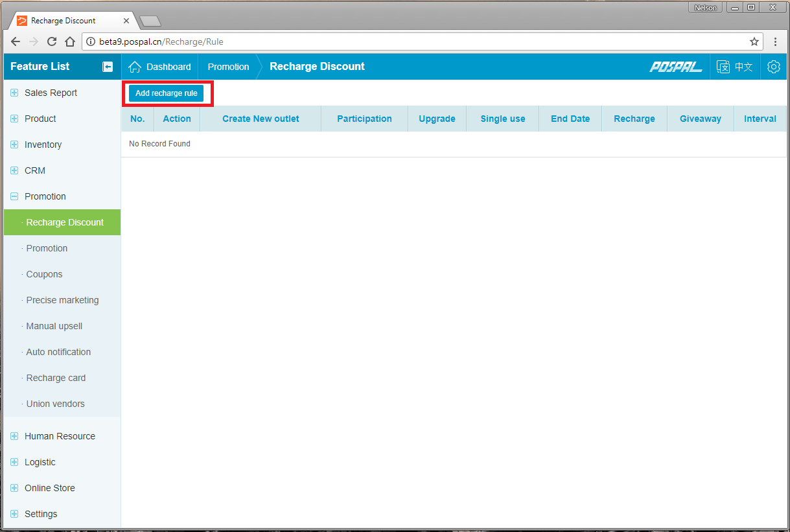Open Precise marketing menu item
The width and height of the screenshot is (790, 532).
coord(62,300)
